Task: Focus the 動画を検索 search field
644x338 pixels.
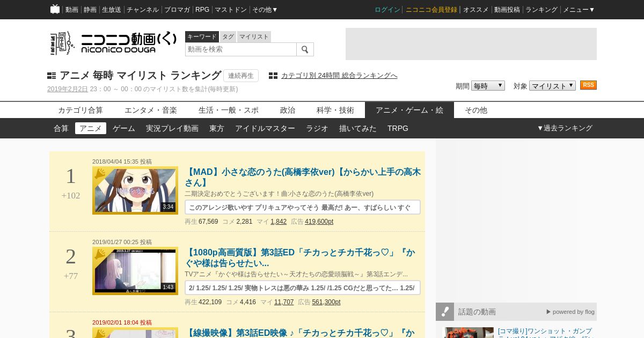Action: 241,49
